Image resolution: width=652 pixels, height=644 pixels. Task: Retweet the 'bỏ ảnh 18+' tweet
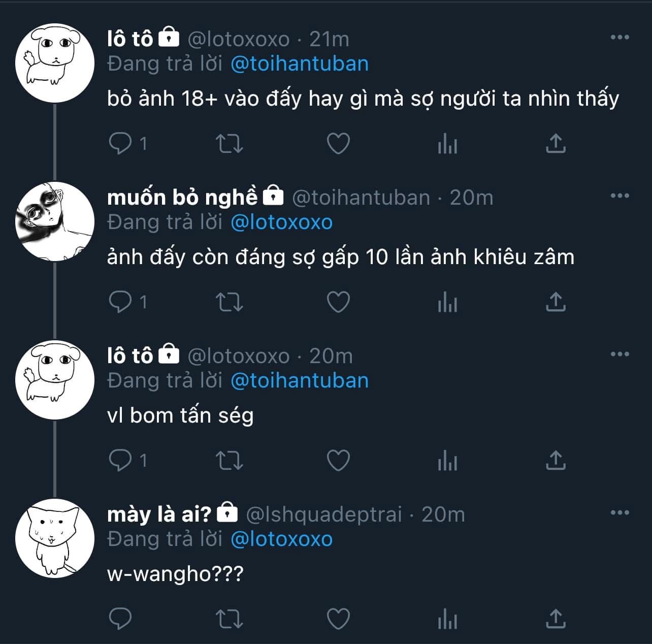coord(230,144)
